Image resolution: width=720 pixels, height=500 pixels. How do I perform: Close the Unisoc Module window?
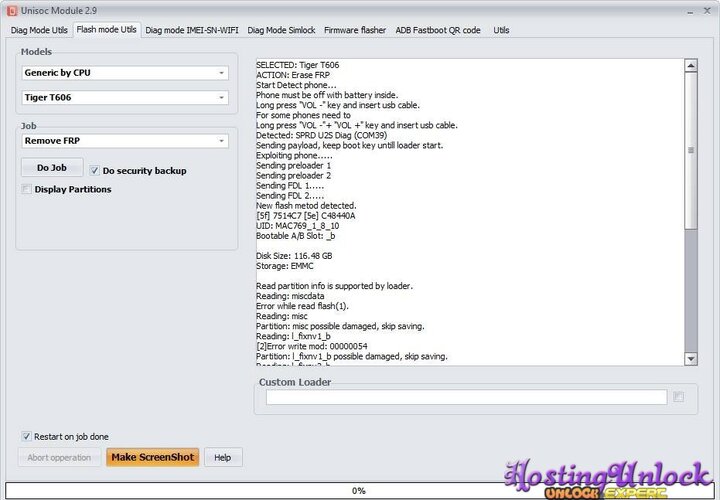click(707, 11)
